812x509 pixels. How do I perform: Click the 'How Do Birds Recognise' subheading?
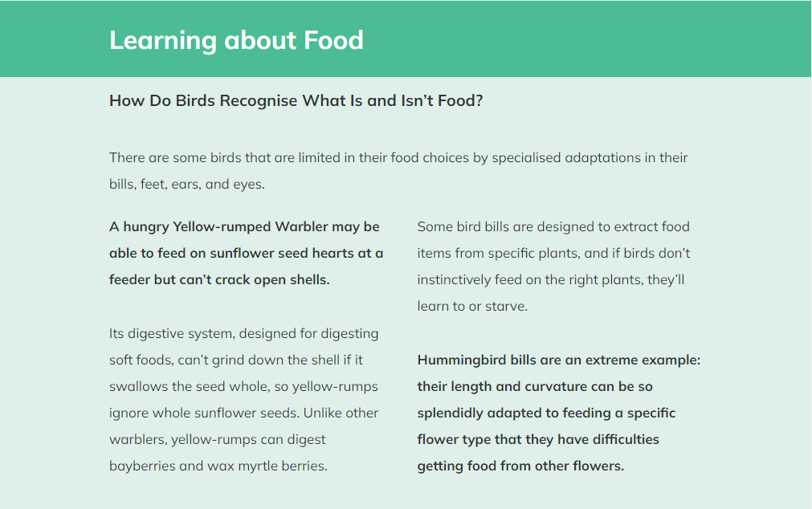click(296, 100)
